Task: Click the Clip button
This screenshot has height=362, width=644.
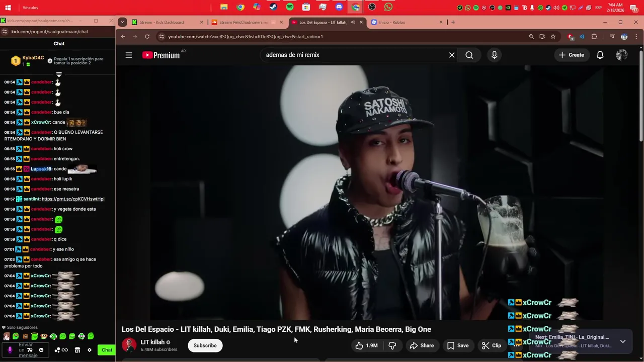Action: tap(492, 345)
